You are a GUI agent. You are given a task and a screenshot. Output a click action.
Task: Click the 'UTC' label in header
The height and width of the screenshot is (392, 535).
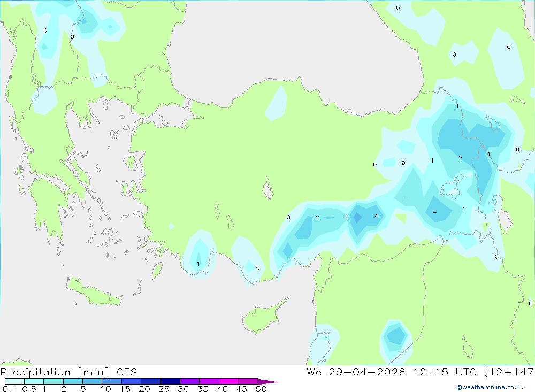click(467, 372)
